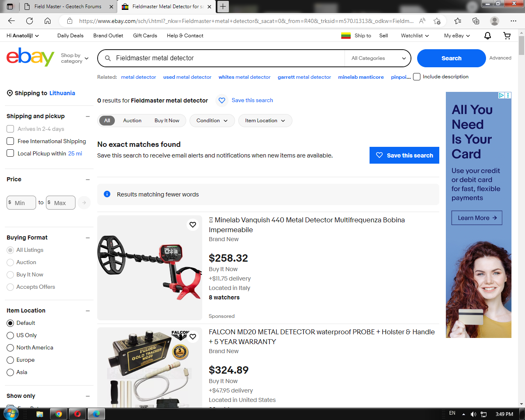Viewport: 525px width, 420px height.
Task: Toggle Arrives in 2-4 days checkbox
Action: point(10,129)
